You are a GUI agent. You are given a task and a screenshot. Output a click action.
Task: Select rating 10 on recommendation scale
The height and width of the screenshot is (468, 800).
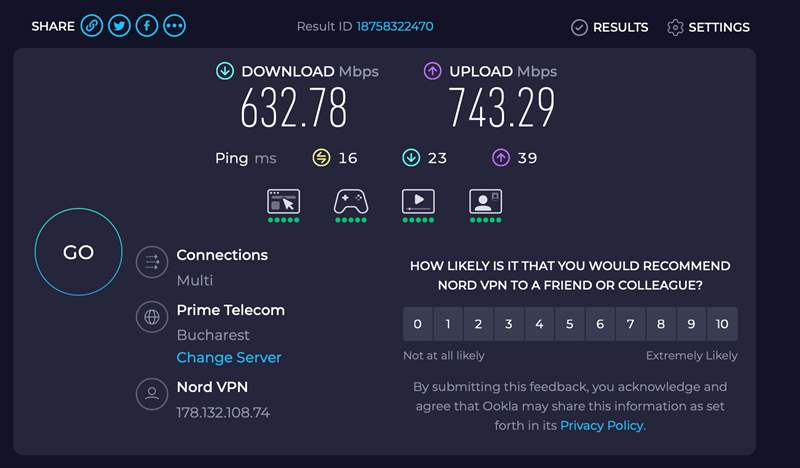722,324
